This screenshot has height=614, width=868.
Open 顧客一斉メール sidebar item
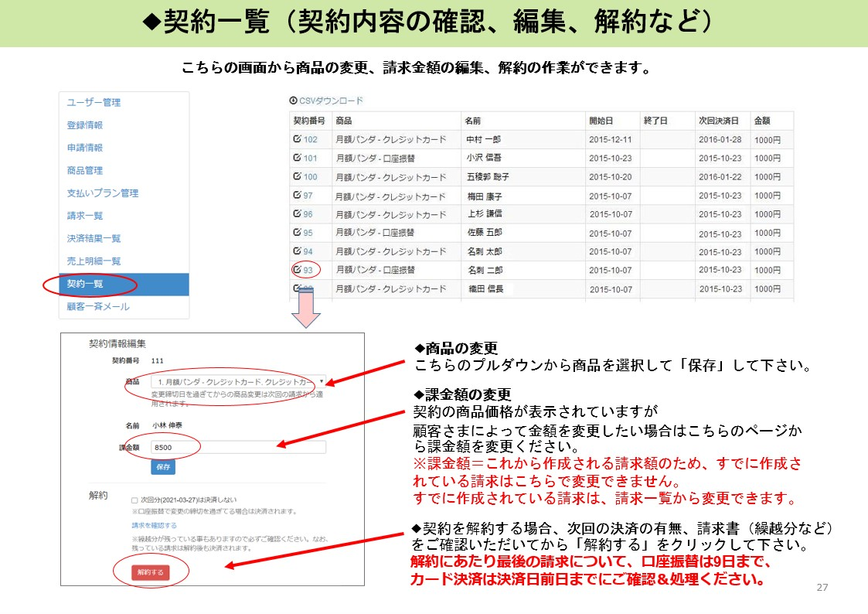click(x=98, y=307)
